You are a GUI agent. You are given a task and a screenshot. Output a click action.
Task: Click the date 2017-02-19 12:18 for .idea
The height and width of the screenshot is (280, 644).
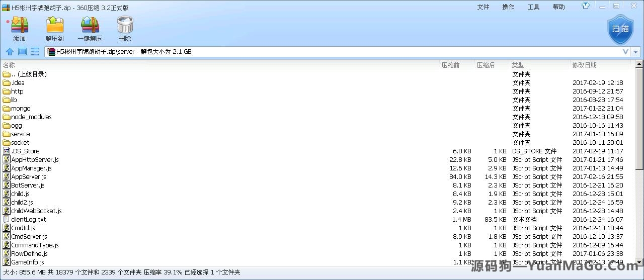click(x=598, y=82)
